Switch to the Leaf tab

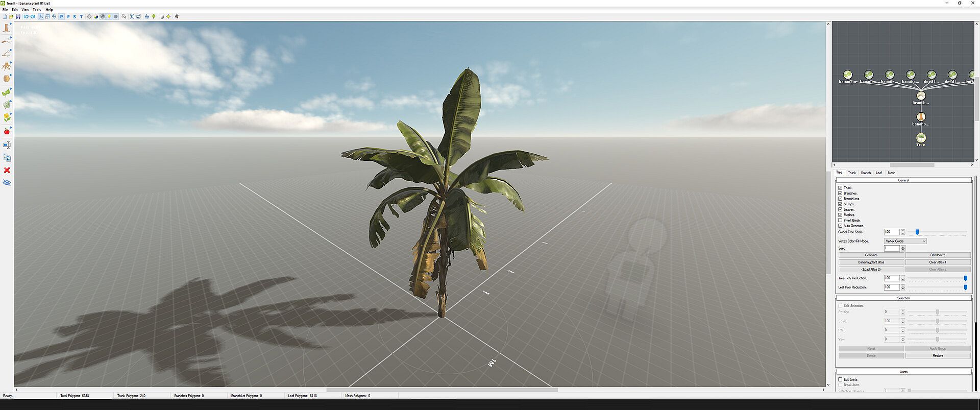[x=878, y=173]
